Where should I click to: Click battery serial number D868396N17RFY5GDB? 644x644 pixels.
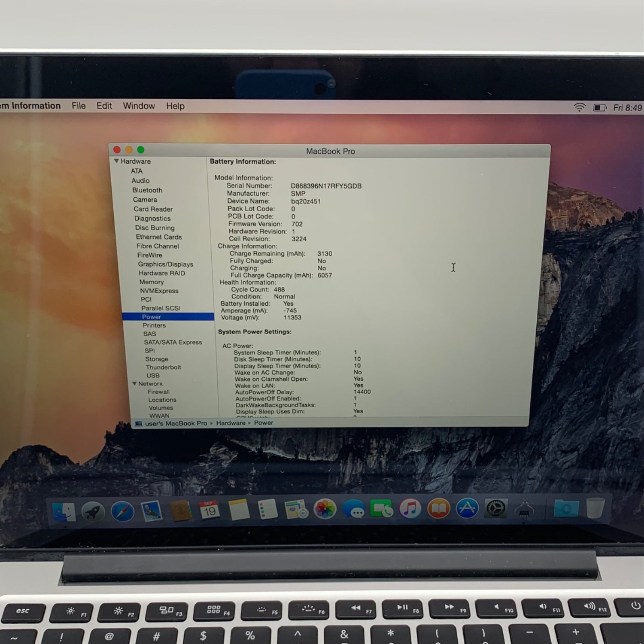tap(326, 186)
